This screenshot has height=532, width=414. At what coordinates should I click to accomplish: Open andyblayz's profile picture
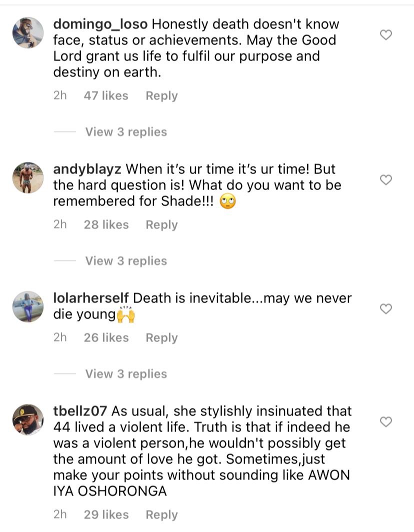tap(28, 177)
